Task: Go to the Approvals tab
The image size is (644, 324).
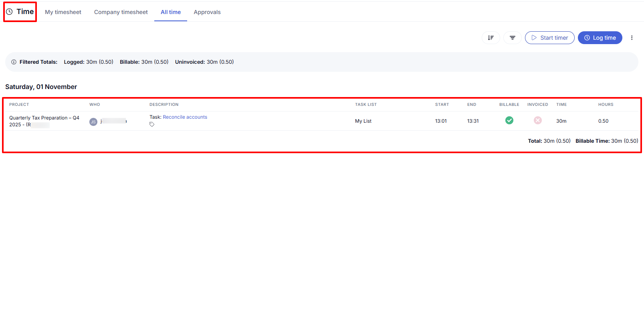Action: (x=207, y=12)
